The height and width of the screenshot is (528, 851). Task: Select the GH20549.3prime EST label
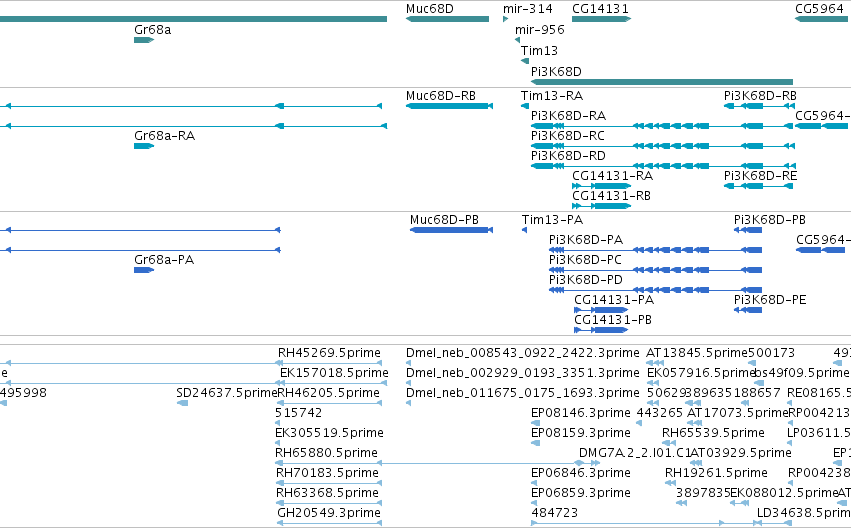tap(329, 513)
